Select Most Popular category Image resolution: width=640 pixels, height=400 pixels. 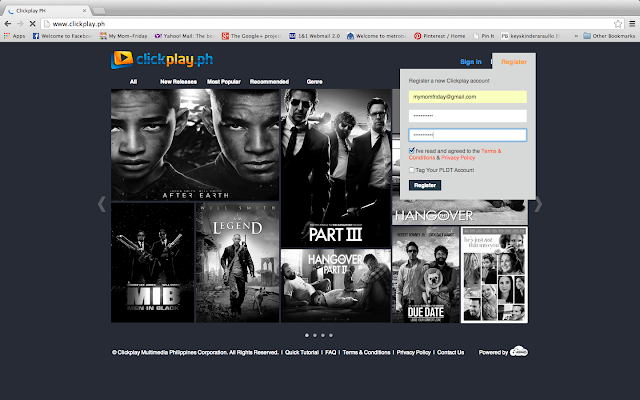(224, 82)
